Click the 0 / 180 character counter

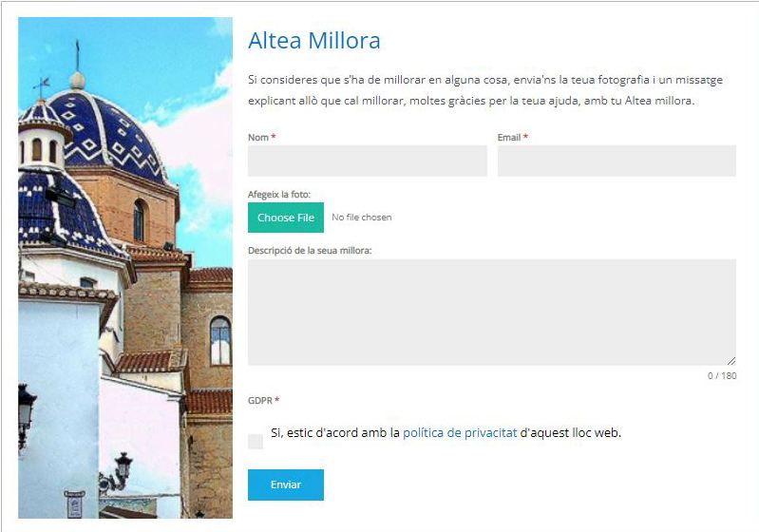point(721,376)
